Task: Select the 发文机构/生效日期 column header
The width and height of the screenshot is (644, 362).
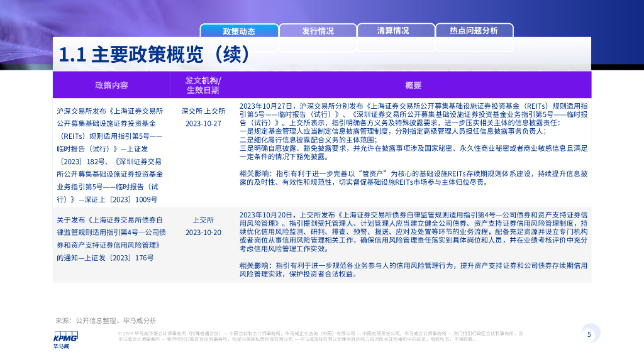Action: pos(203,85)
